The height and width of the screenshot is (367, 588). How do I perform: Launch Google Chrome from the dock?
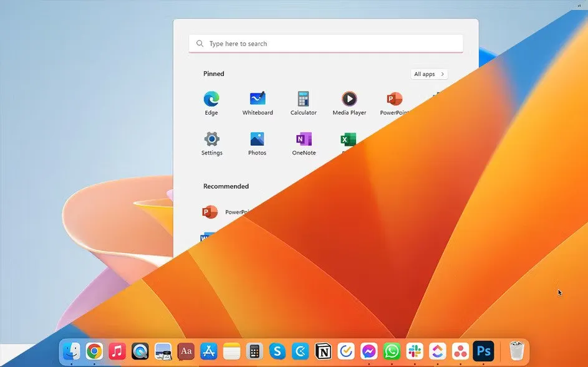(x=94, y=351)
